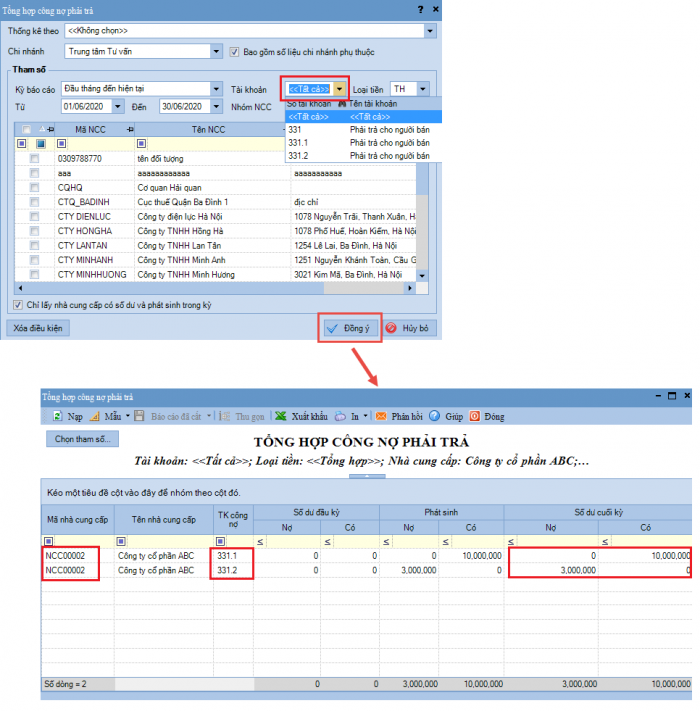Screen dimensions: 700x711
Task: Click the Đồng ý confirm button
Action: (x=349, y=328)
